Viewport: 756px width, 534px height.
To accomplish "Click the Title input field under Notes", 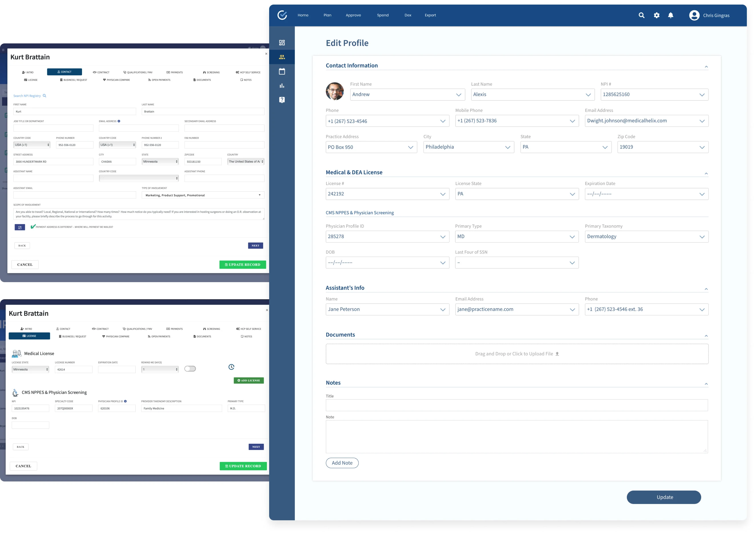I will coord(517,405).
